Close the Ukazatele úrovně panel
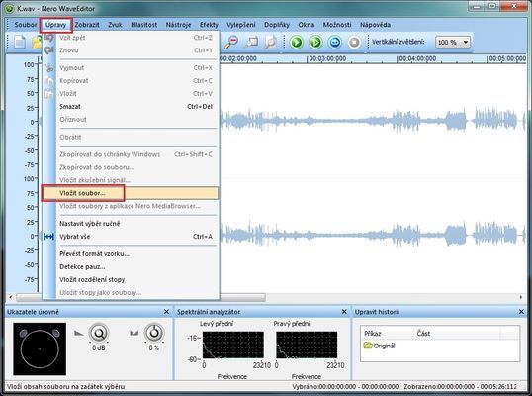 [166, 312]
